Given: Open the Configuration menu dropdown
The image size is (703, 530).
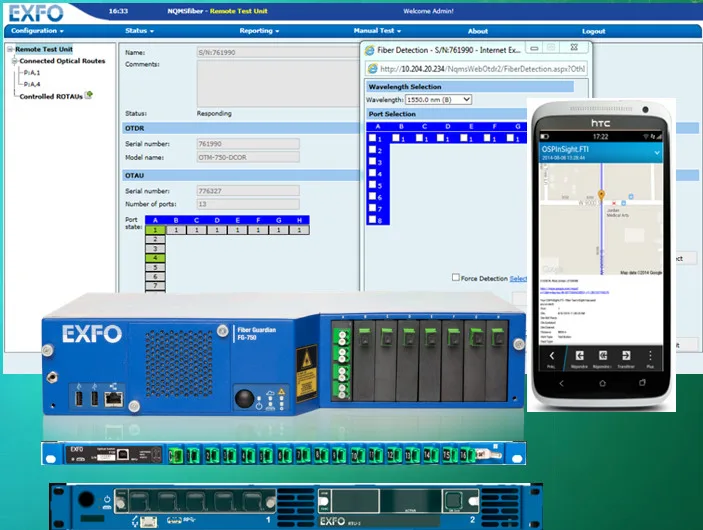Looking at the screenshot, I should pyautogui.click(x=37, y=30).
